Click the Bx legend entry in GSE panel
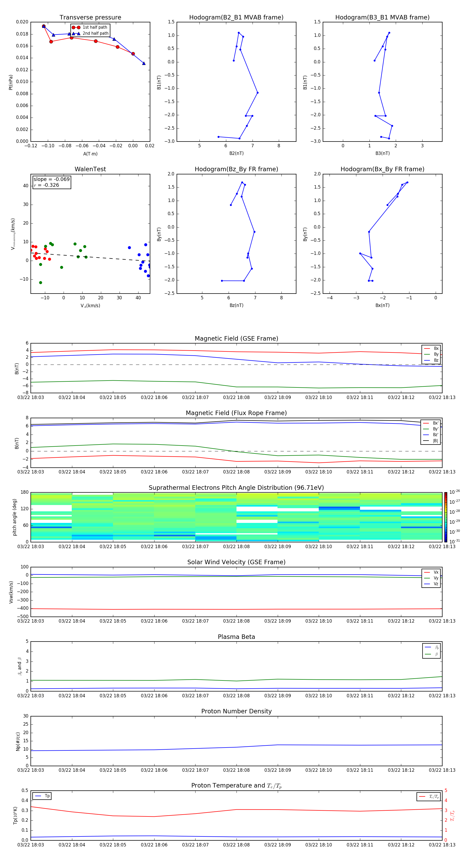This screenshot has width=473, height=868. click(x=431, y=349)
